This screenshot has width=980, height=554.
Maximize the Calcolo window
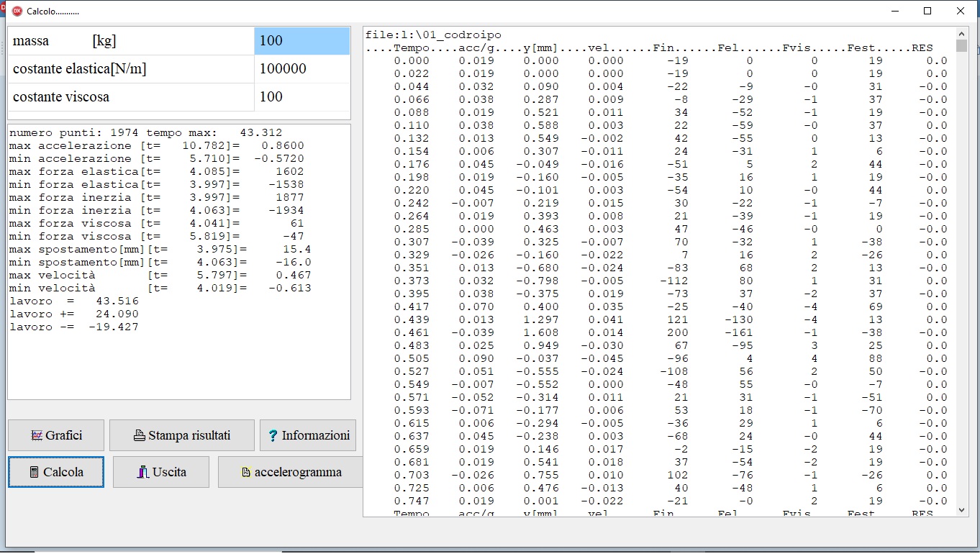pyautogui.click(x=927, y=11)
